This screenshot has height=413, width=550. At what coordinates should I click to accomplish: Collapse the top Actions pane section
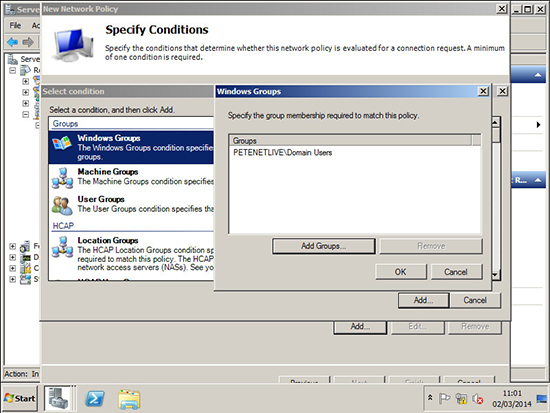537,75
